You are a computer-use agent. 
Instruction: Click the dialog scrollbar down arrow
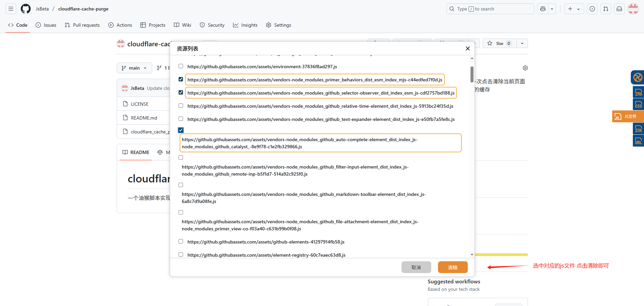(472, 255)
